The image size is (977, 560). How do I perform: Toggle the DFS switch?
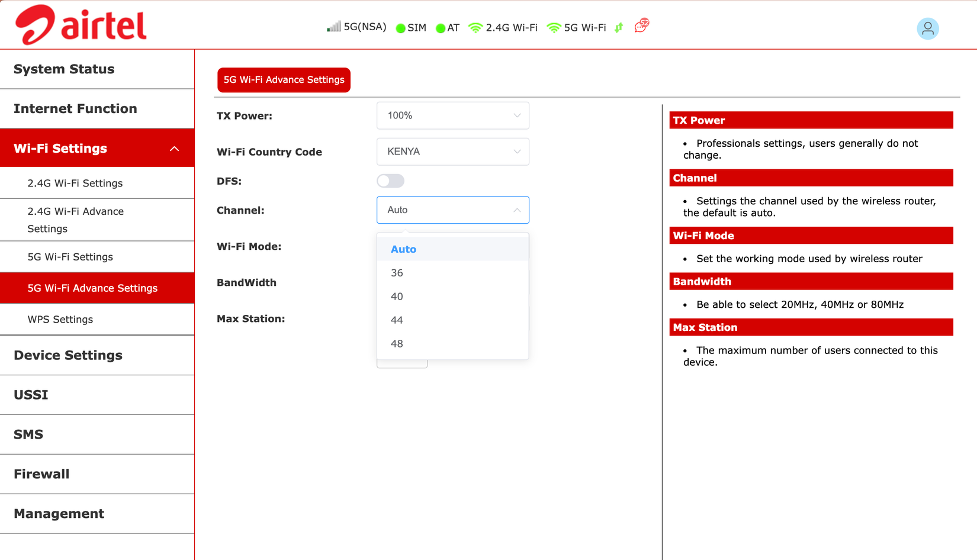coord(390,181)
